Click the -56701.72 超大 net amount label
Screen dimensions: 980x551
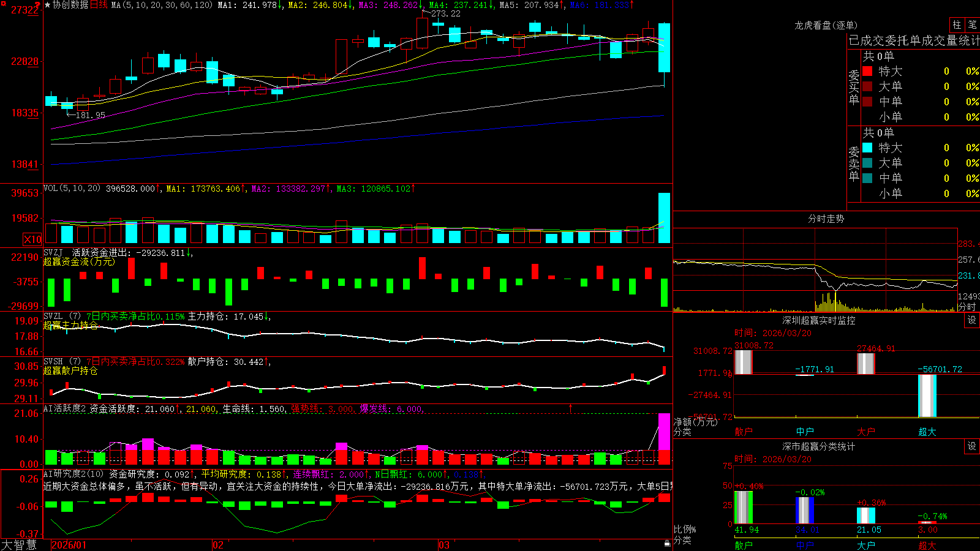point(940,369)
